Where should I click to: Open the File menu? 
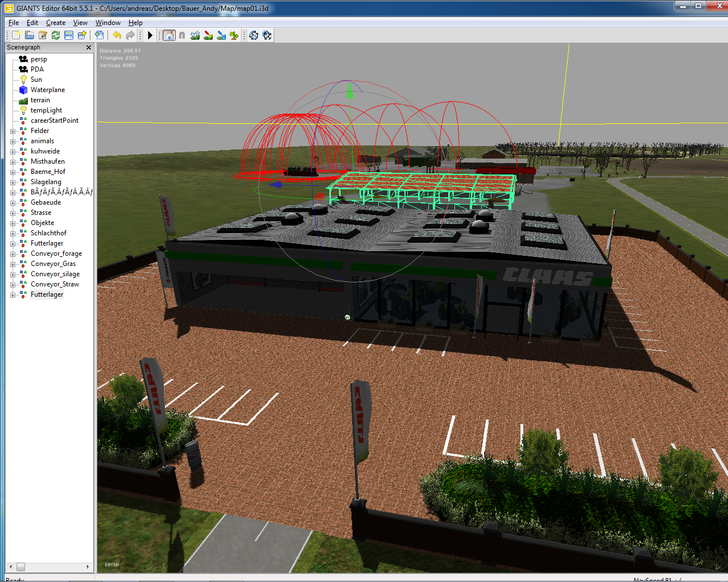click(14, 23)
